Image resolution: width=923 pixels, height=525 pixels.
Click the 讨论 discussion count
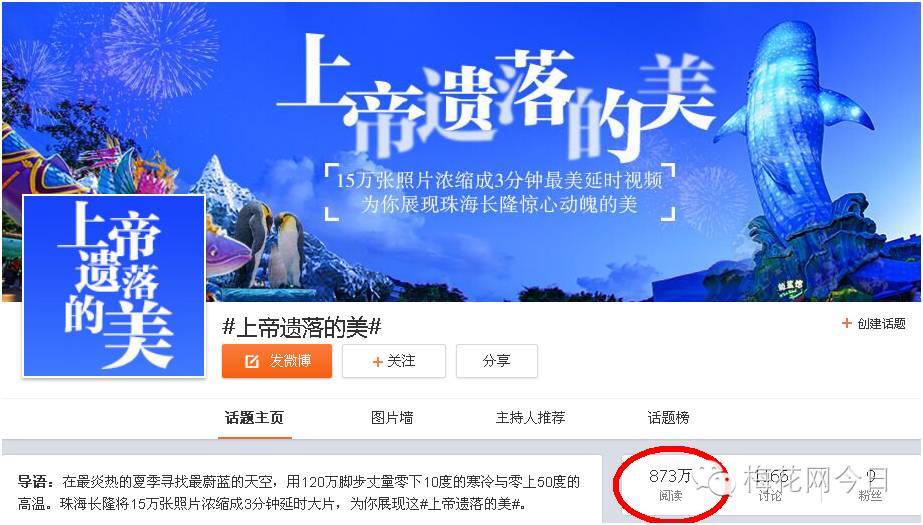(770, 484)
